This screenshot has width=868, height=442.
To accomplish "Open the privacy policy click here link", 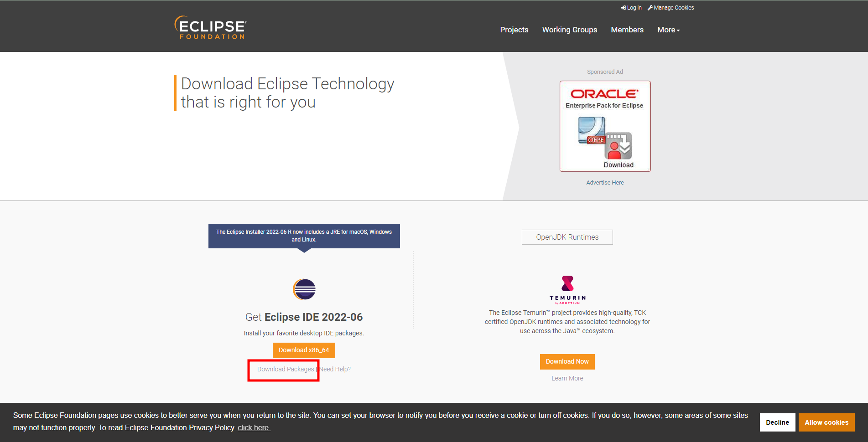I will pos(254,427).
